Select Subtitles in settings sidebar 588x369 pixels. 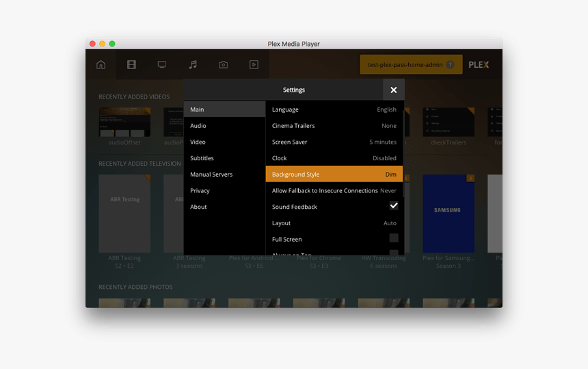[202, 158]
